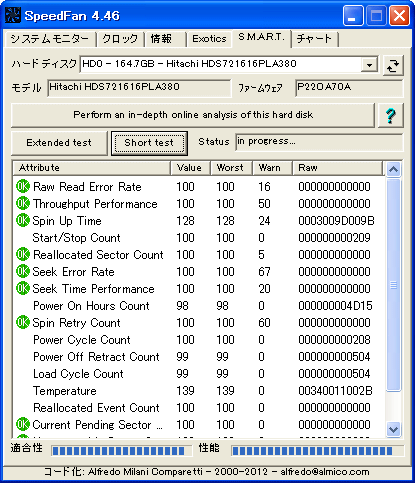
Task: Click the Spin Up Time label
Action: pos(67,221)
